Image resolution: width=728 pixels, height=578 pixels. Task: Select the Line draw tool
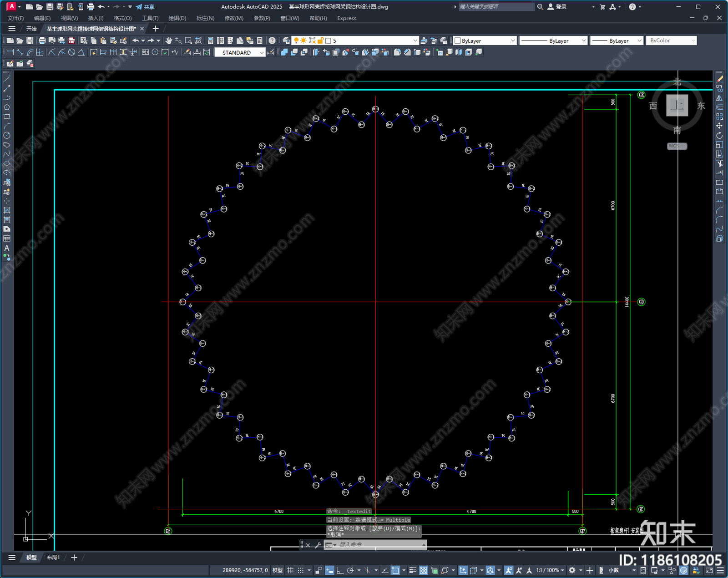pos(6,79)
